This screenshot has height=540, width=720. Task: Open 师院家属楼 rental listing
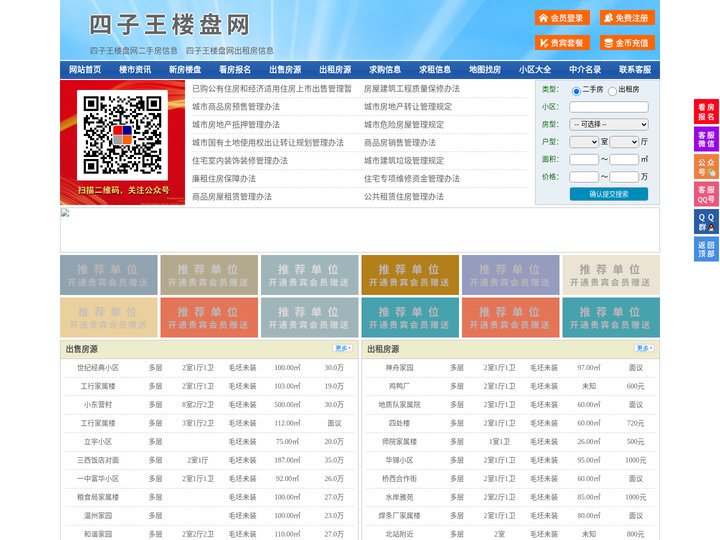pos(399,442)
